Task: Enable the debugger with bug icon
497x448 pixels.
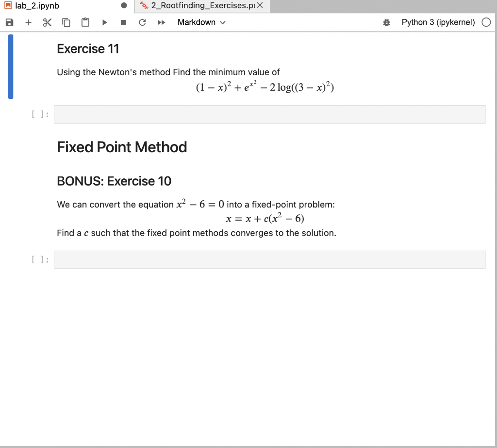Action: (386, 22)
